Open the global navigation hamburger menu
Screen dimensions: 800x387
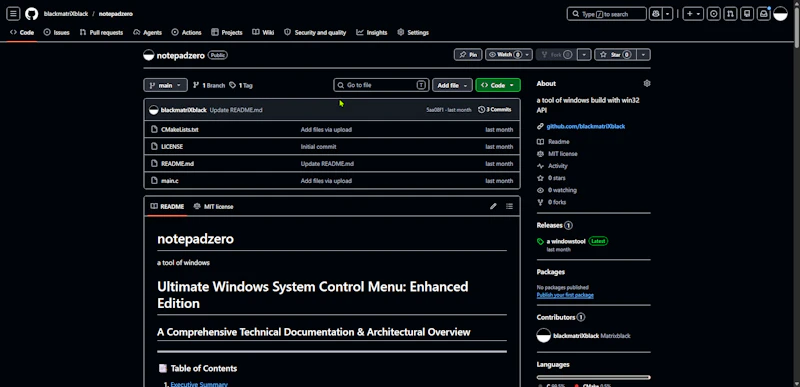click(x=14, y=14)
